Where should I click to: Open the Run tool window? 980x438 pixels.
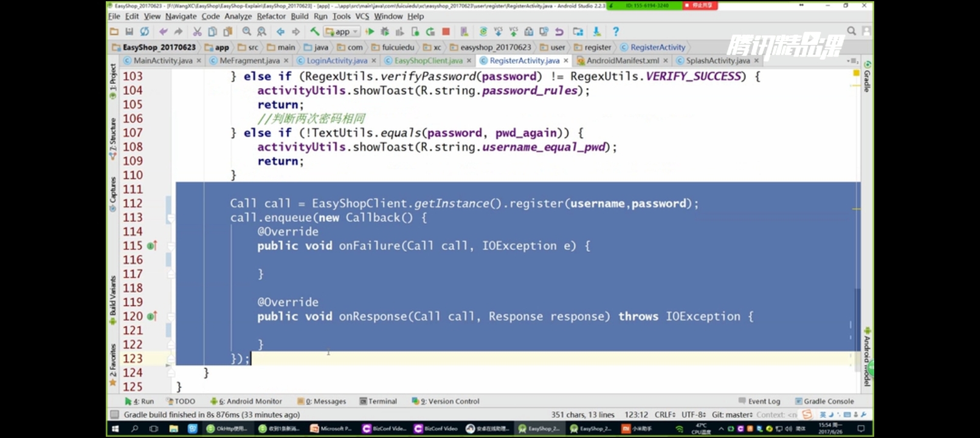point(139,401)
